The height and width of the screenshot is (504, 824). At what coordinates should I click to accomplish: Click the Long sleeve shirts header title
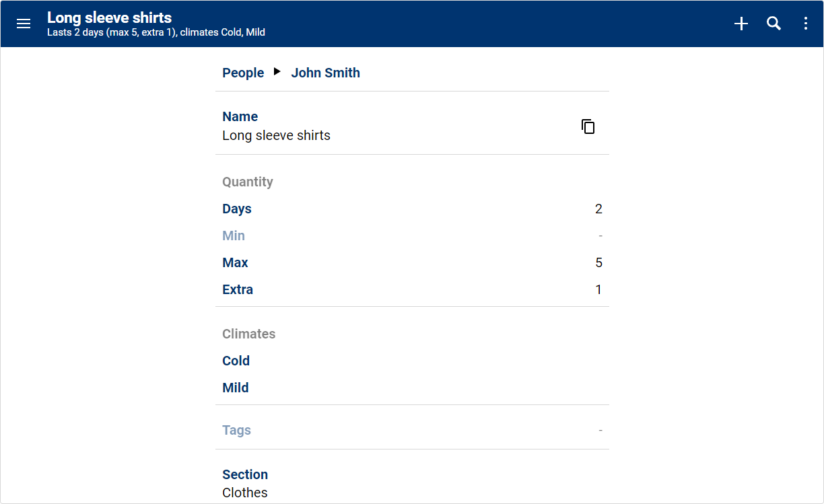[x=109, y=17]
